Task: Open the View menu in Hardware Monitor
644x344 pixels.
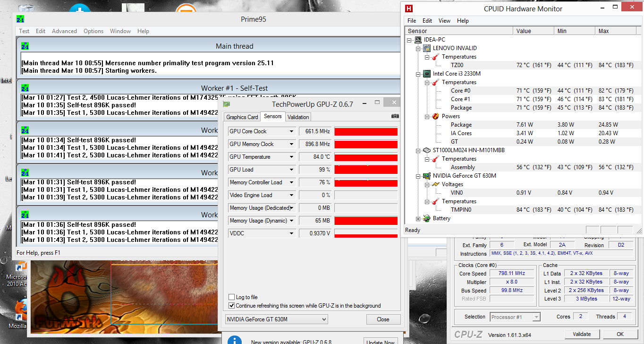Action: click(444, 21)
